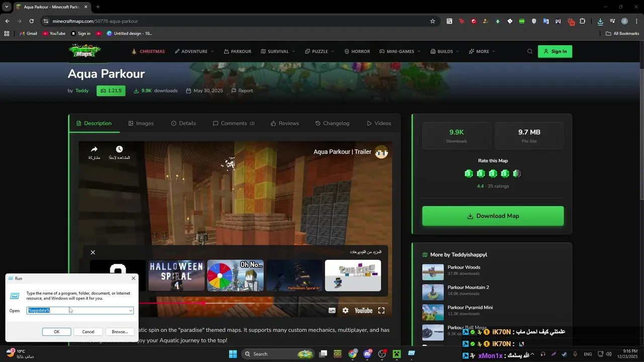Open the Run dialog Open combo dropdown arrow
Image resolution: width=644 pixels, height=362 pixels.
click(130, 311)
